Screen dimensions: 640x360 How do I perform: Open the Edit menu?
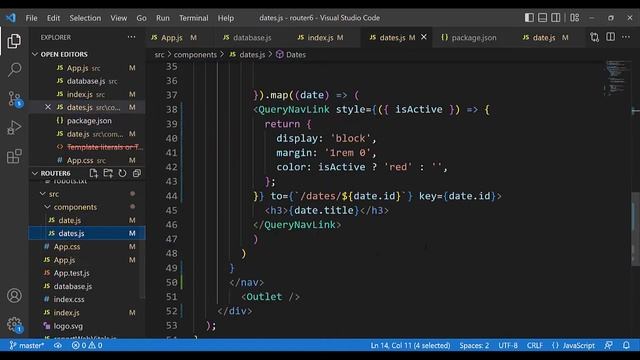[53, 18]
